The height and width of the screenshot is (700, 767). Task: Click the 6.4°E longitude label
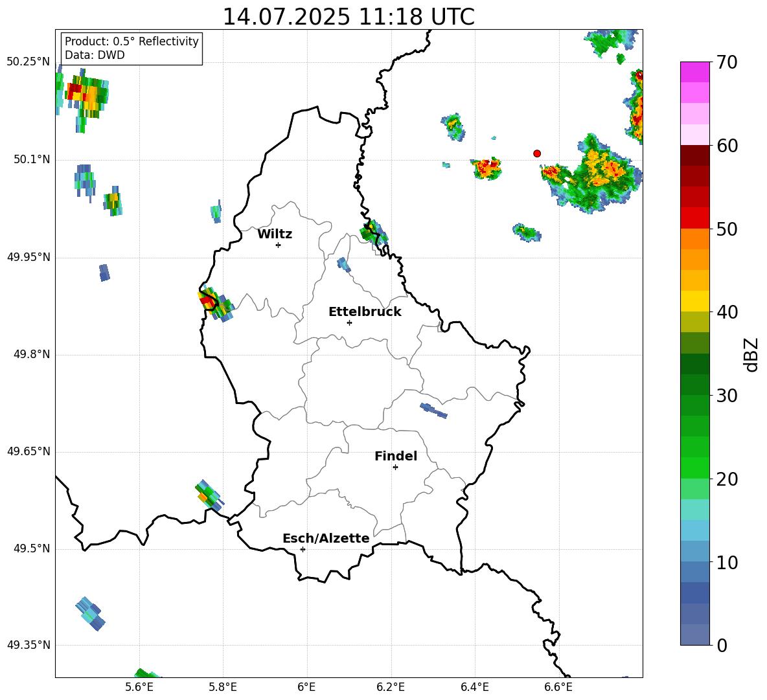[474, 687]
